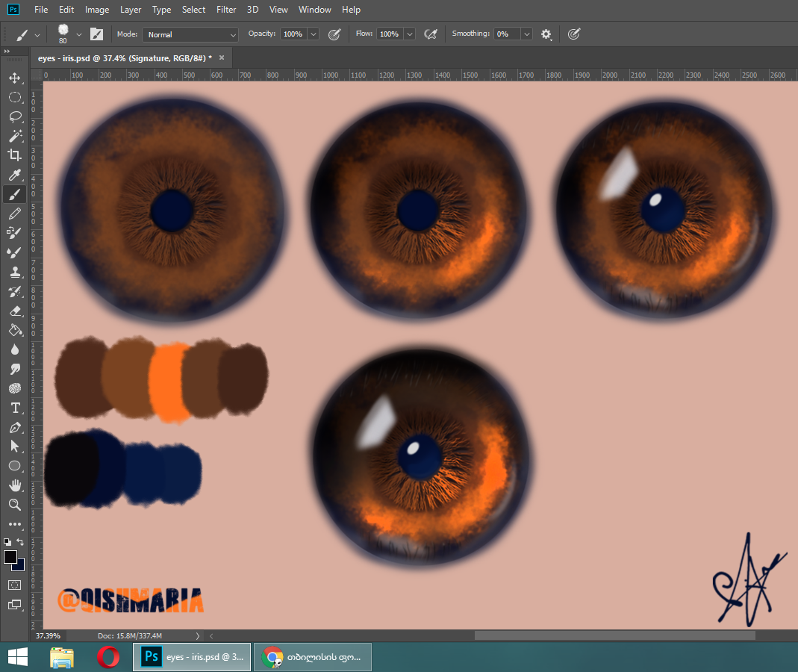Switch to the Chrome taskbar window
The width and height of the screenshot is (798, 672).
313,657
